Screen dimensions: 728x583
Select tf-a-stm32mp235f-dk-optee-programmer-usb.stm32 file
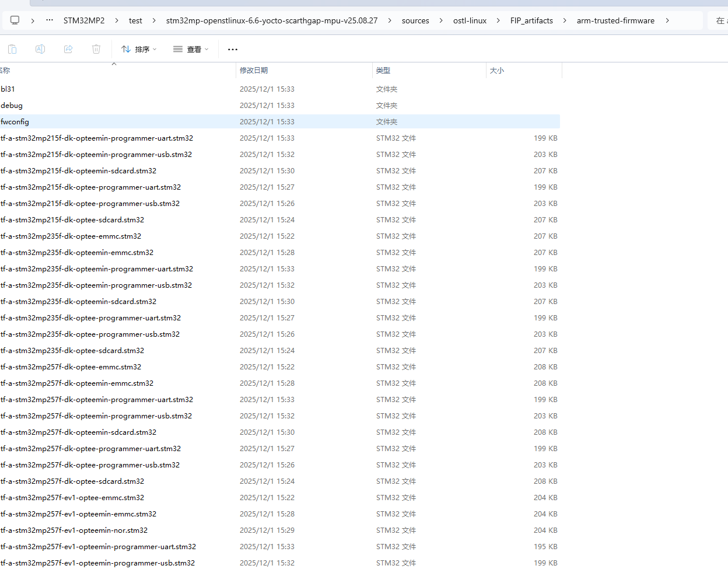click(x=280, y=334)
